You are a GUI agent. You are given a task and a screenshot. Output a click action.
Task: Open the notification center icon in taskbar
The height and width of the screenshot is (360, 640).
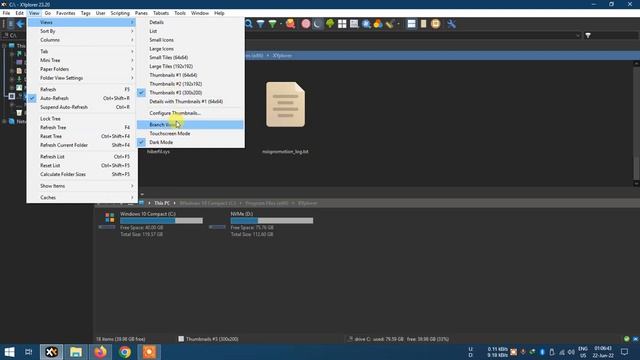tap(624, 352)
